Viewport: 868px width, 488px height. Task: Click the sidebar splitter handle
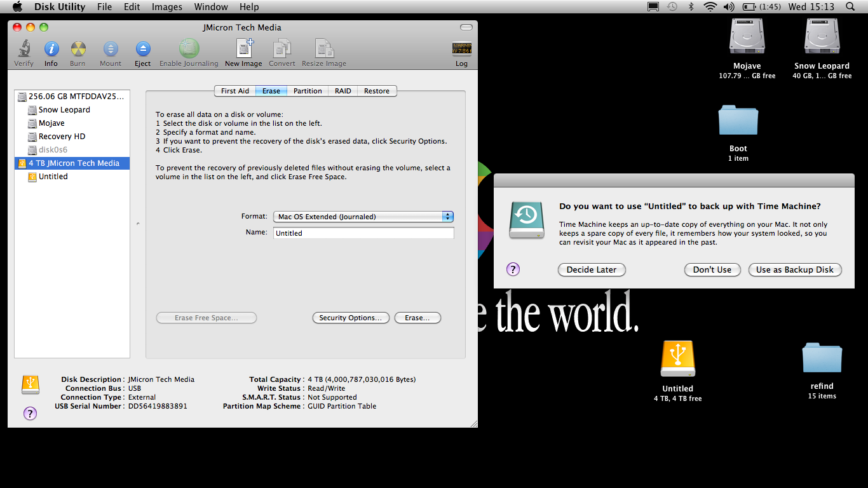tap(138, 224)
